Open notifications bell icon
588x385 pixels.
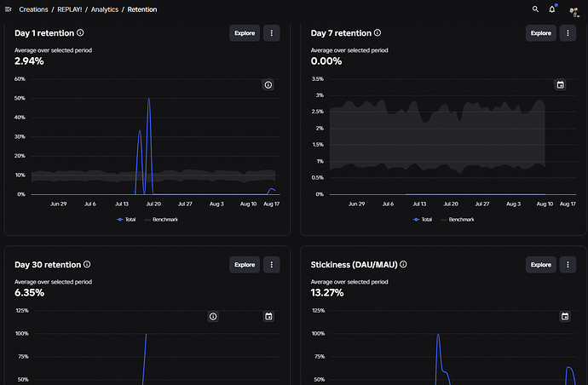click(x=552, y=9)
